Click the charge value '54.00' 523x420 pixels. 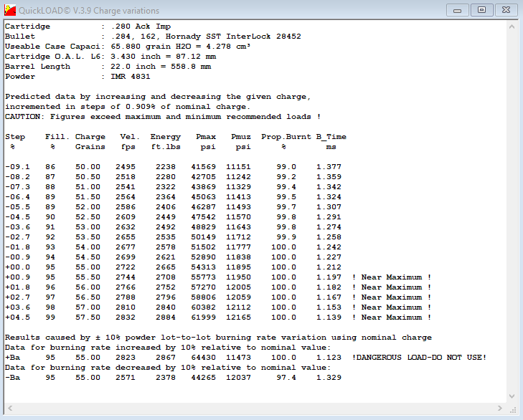(x=88, y=247)
